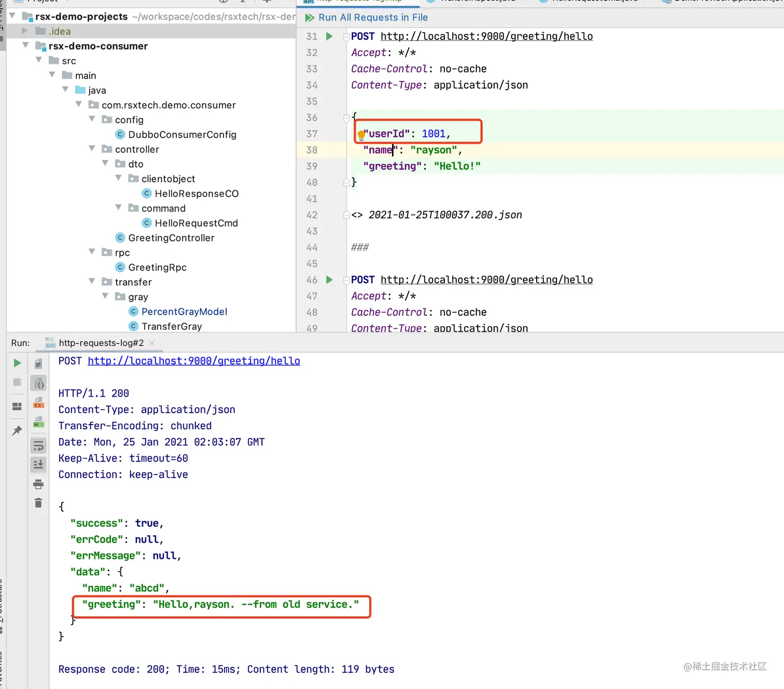View response as JSON
This screenshot has height=689, width=784.
(38, 384)
